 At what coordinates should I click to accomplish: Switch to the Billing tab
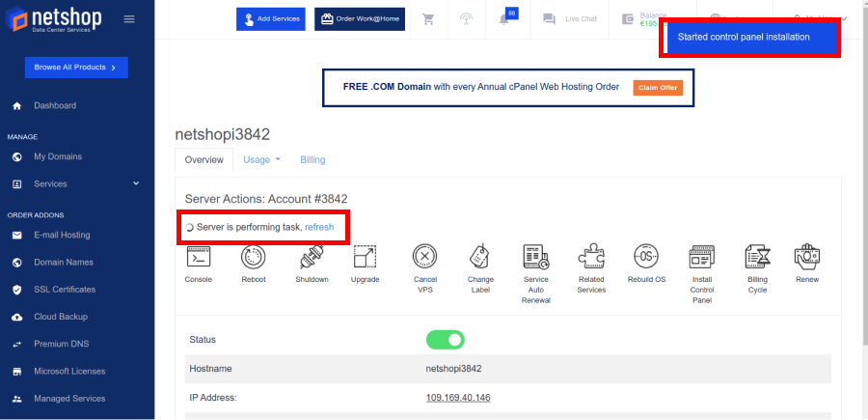point(312,159)
